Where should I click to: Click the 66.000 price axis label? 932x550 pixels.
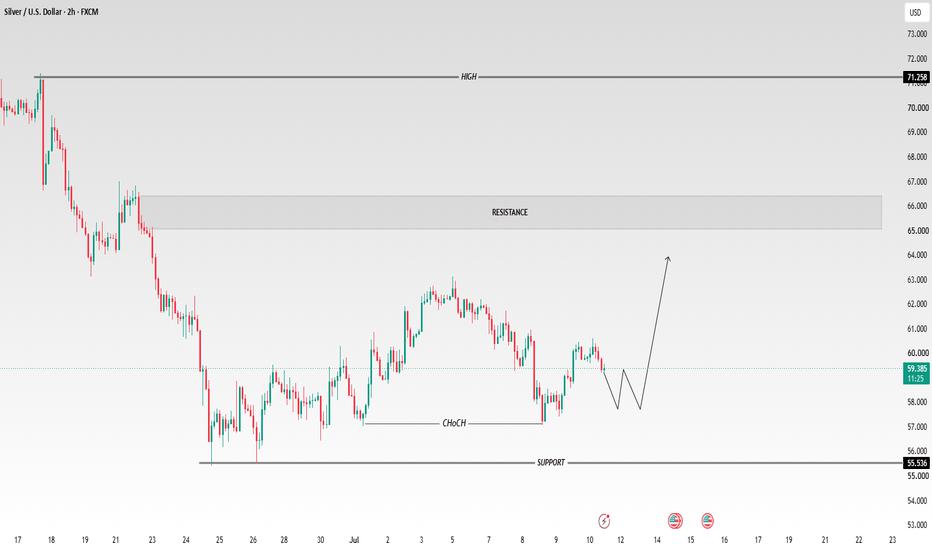[917, 206]
